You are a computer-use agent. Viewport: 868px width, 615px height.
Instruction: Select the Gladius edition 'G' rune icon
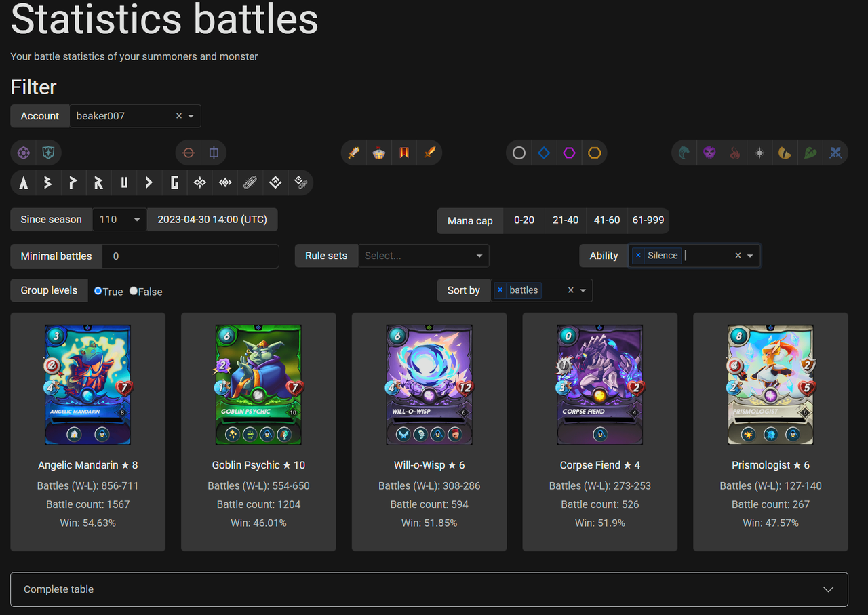[174, 182]
